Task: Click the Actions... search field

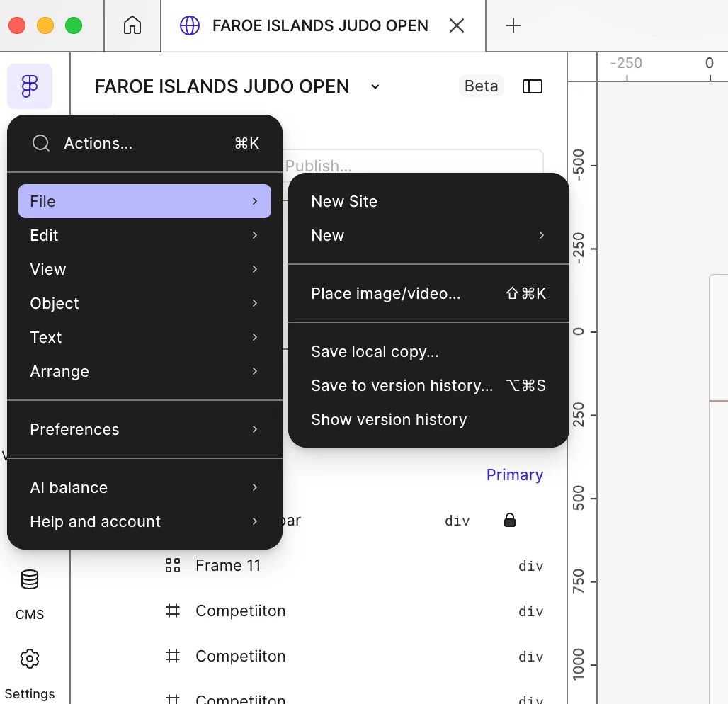Action: [145, 143]
